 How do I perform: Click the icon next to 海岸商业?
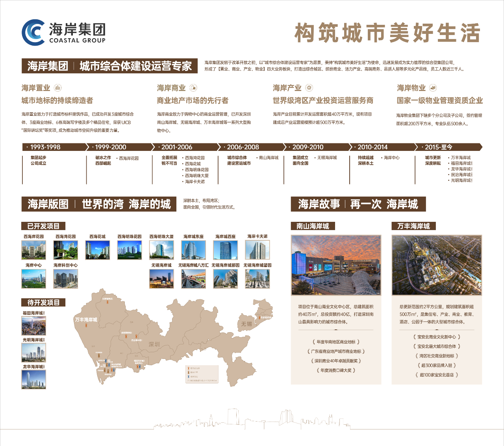pyautogui.click(x=193, y=88)
